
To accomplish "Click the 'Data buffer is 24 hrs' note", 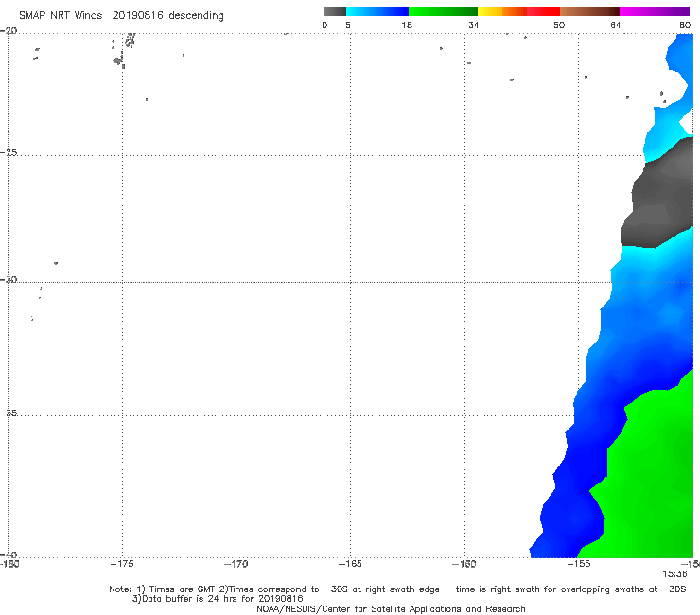I will (x=218, y=599).
